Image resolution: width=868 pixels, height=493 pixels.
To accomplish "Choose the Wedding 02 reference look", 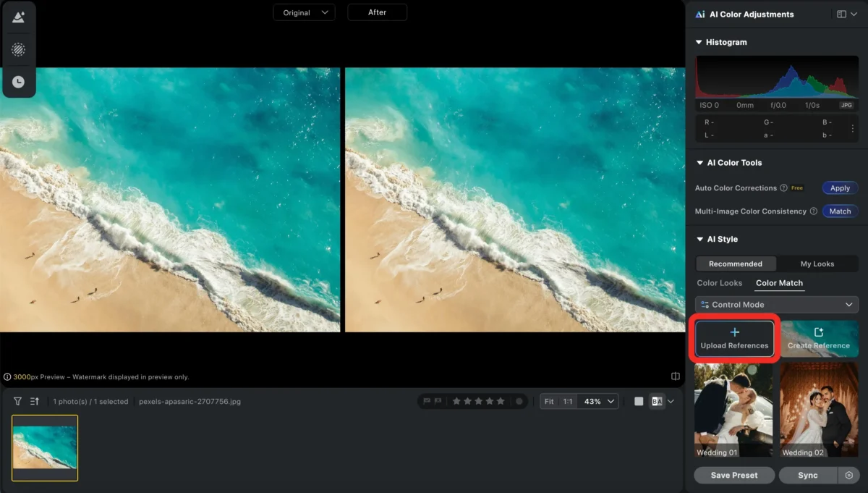I will (x=819, y=410).
